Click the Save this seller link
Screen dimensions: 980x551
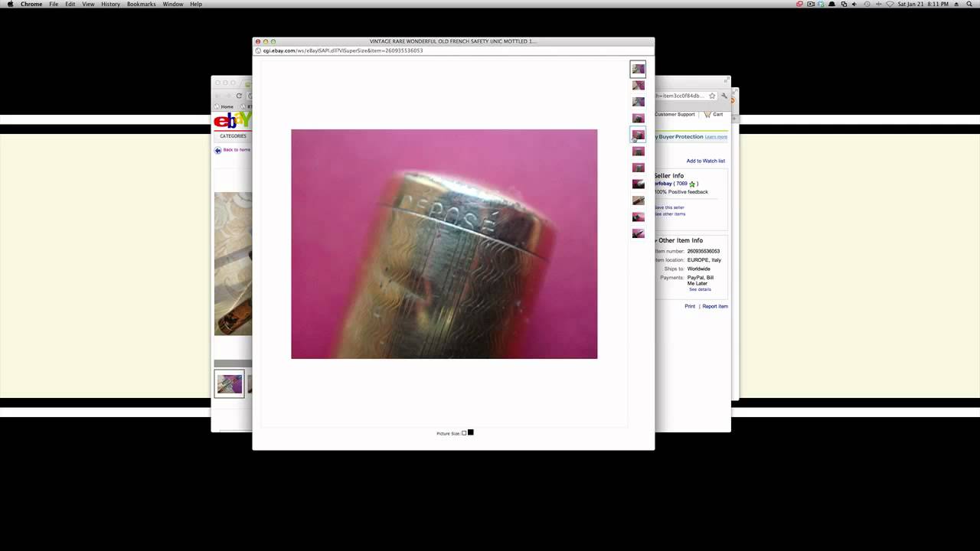tap(669, 207)
